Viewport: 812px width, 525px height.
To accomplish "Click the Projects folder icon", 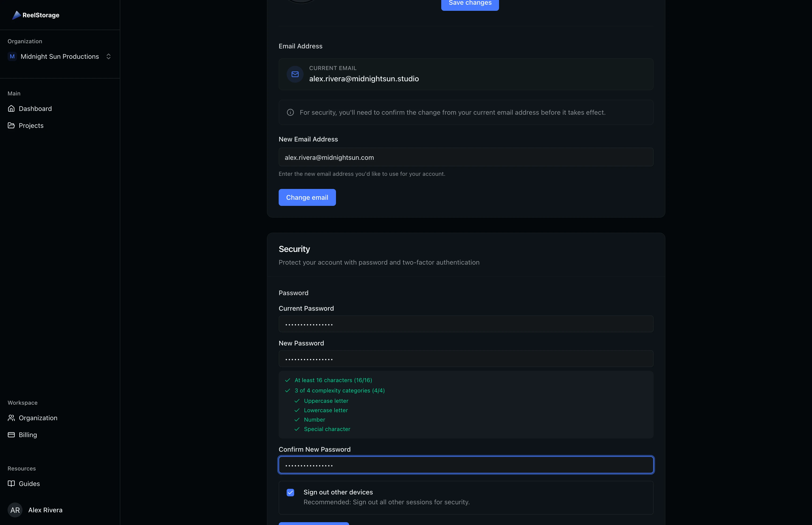I will pos(11,125).
